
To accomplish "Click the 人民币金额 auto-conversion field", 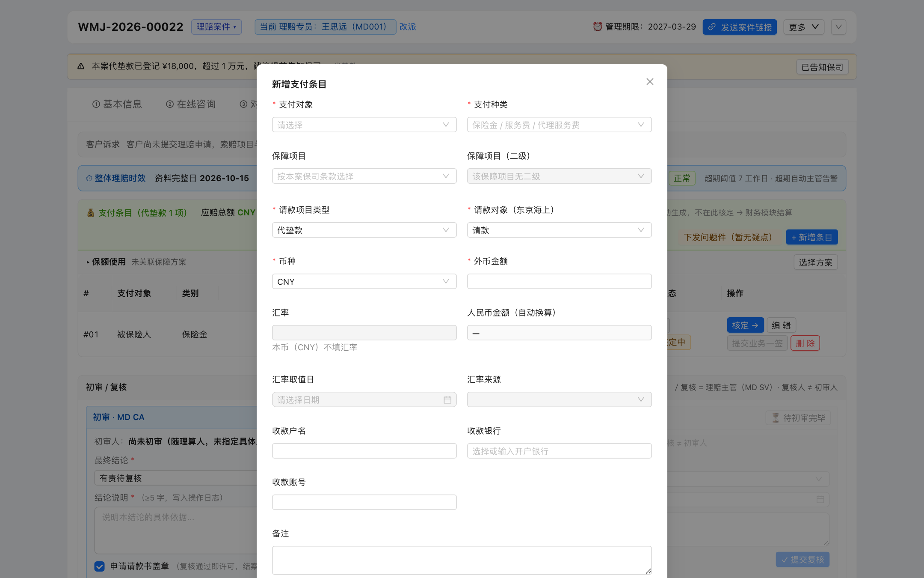I will [560, 333].
